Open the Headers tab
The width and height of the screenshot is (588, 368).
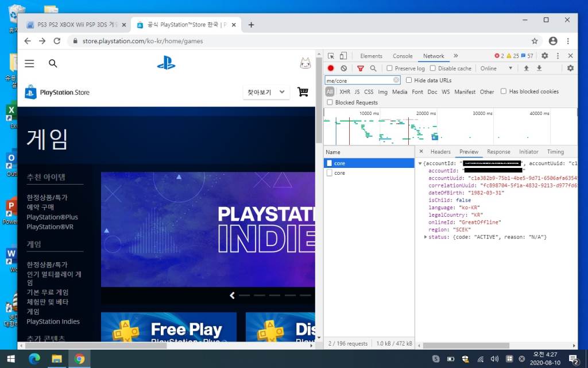(440, 152)
